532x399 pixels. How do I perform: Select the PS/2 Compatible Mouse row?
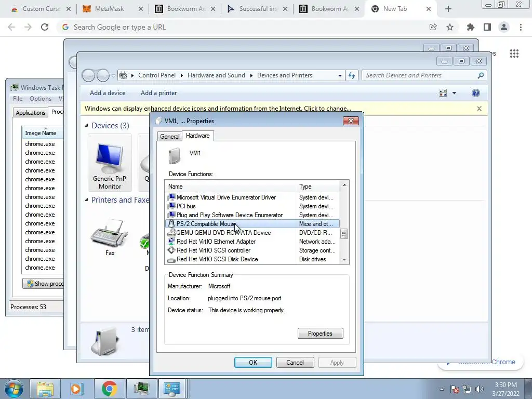tap(252, 224)
